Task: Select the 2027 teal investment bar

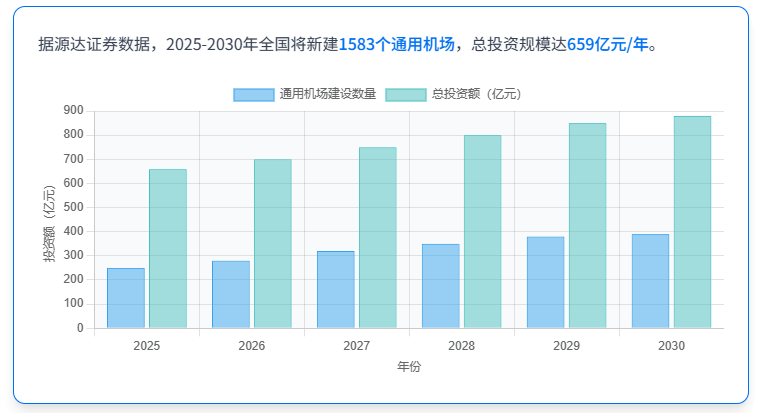Action: coord(378,238)
